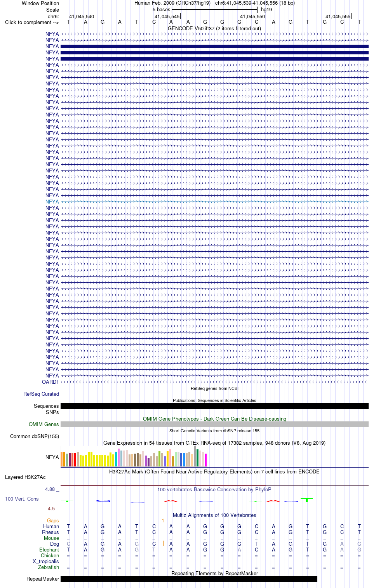
Task: Open the Common dbSNP(155) track label
Action: pos(35,436)
